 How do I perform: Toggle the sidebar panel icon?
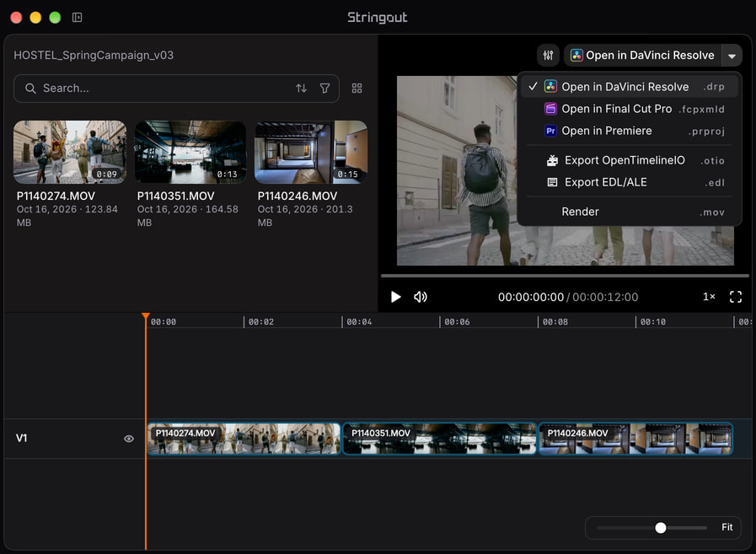pos(78,18)
